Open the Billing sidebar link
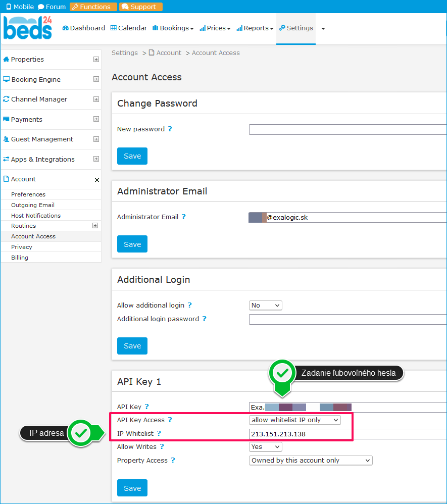 20,258
